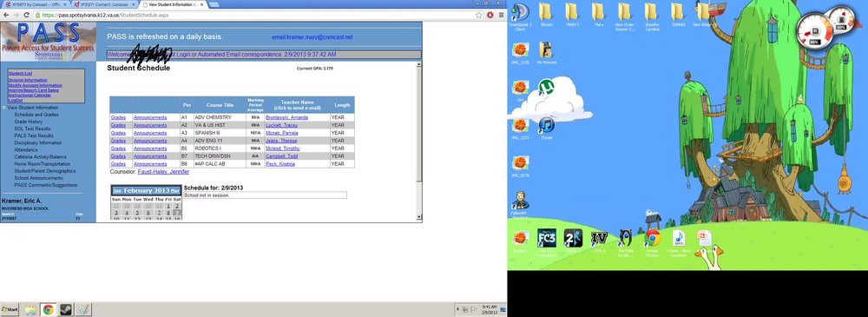Go to Jan in the calendar

coord(117,191)
